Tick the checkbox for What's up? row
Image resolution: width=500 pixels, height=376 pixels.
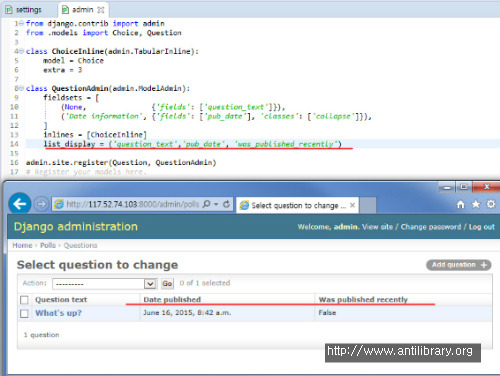(24, 313)
